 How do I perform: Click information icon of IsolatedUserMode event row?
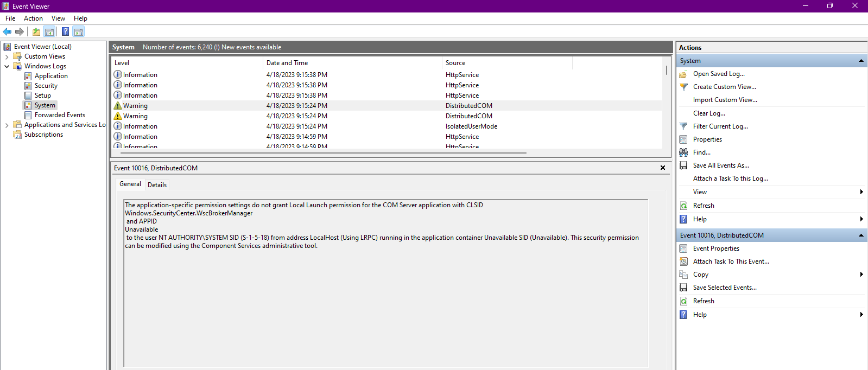tap(117, 126)
